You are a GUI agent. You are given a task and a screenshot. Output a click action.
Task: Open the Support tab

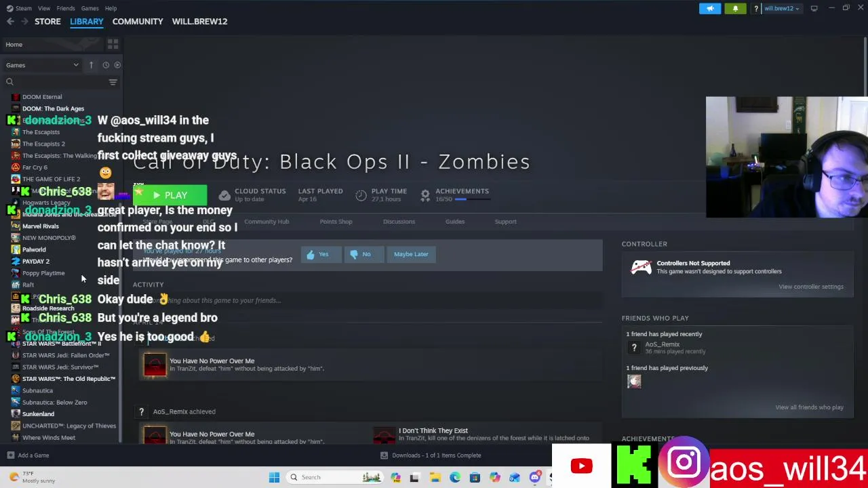(505, 222)
